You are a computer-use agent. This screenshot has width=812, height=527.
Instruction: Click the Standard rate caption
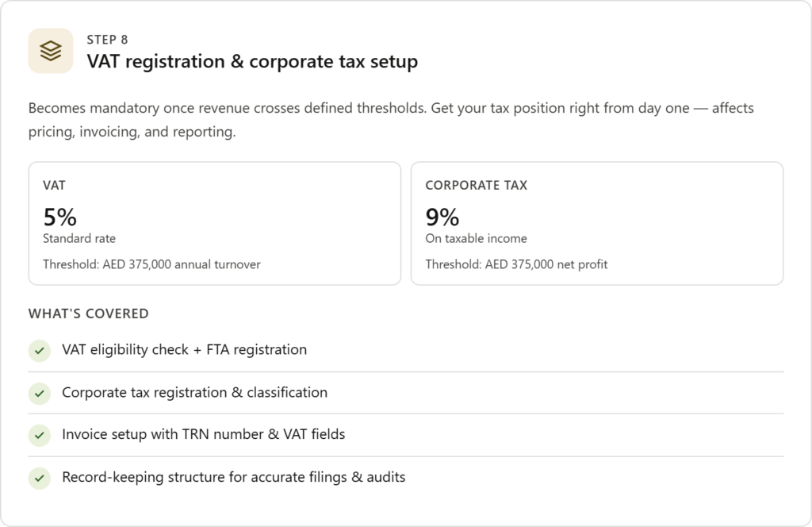coord(79,238)
